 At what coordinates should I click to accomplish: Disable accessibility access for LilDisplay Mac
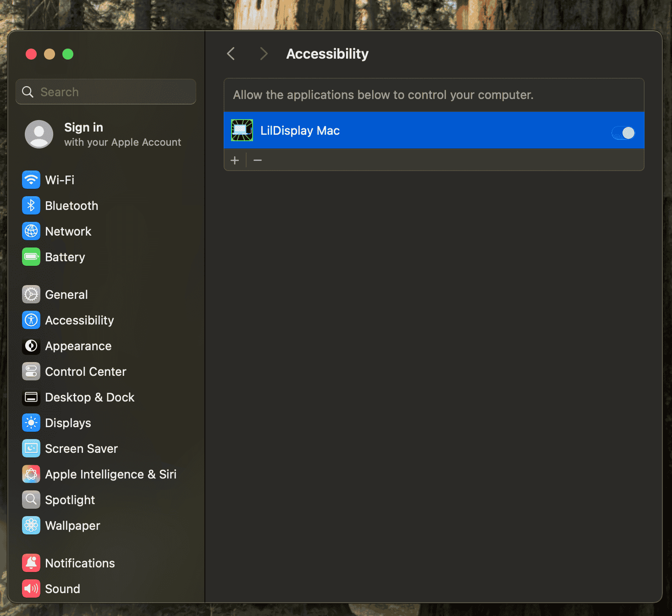[x=622, y=132]
